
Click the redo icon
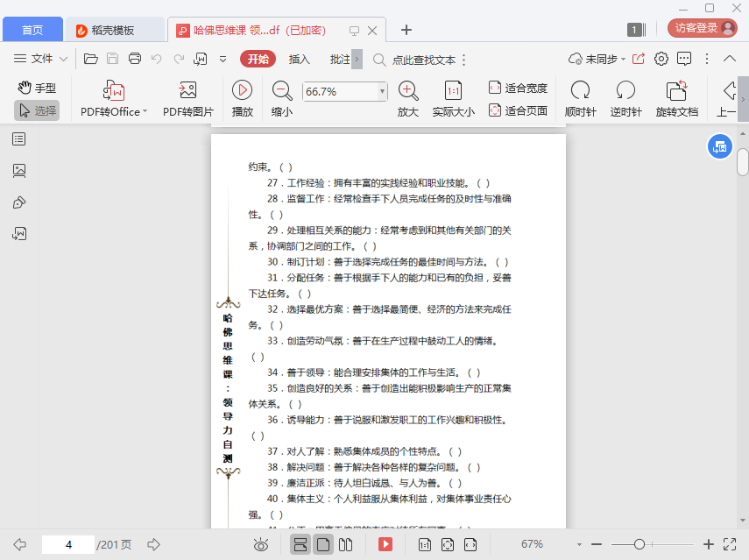(x=179, y=59)
